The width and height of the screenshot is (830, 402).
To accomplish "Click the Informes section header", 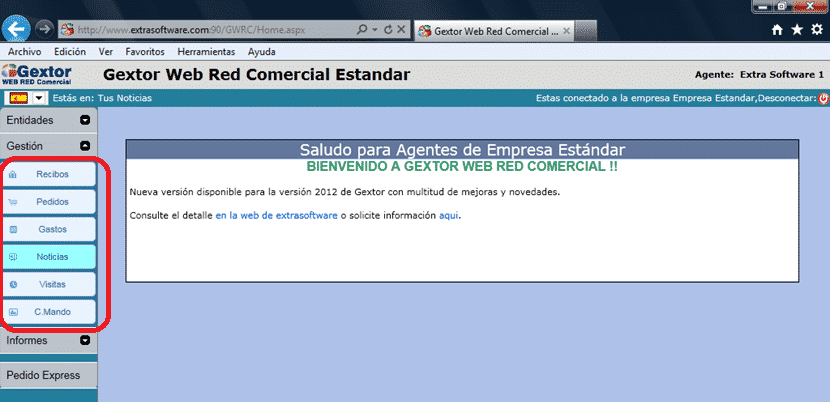I will pyautogui.click(x=49, y=341).
